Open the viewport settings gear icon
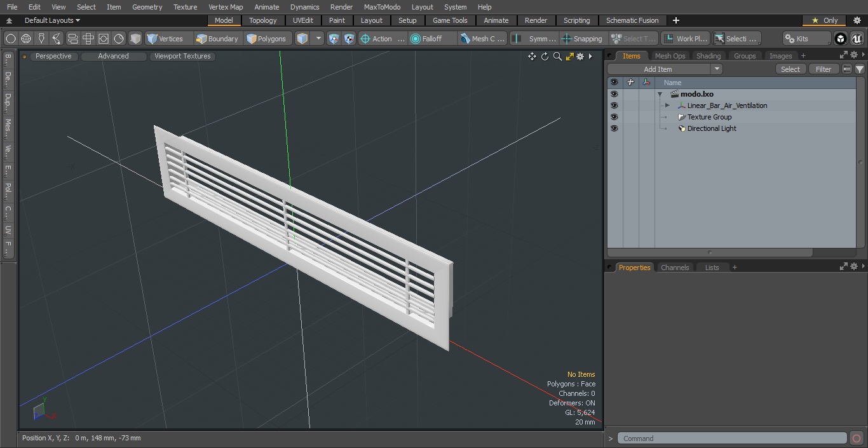The width and height of the screenshot is (868, 448). [x=580, y=57]
